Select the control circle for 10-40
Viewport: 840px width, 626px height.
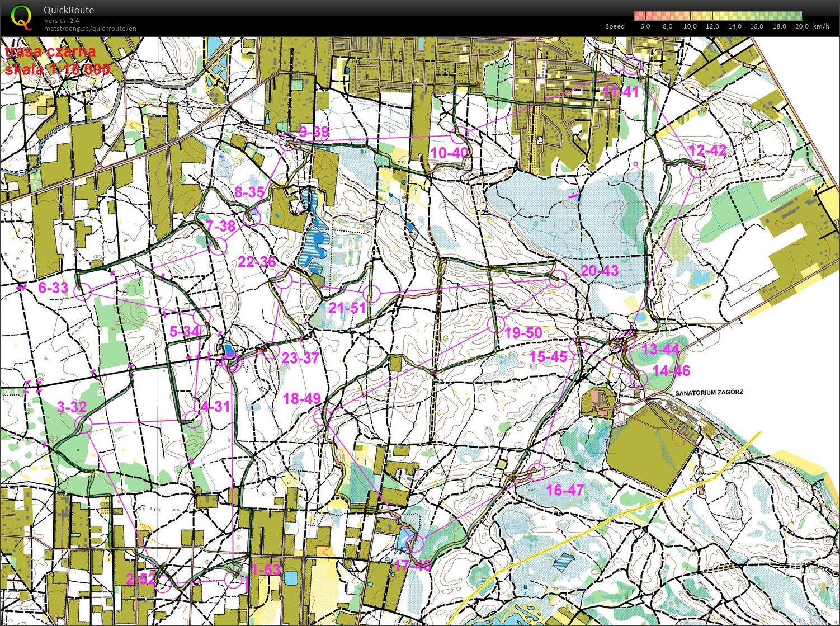click(x=459, y=134)
